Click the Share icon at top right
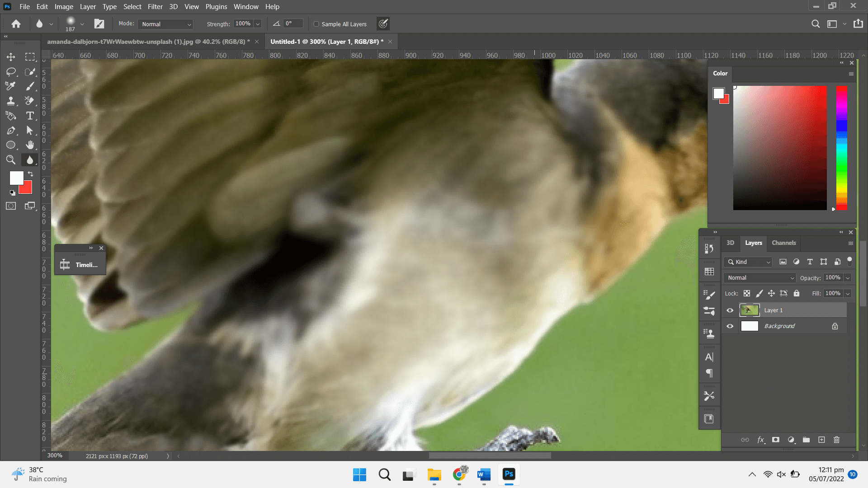 (x=858, y=23)
